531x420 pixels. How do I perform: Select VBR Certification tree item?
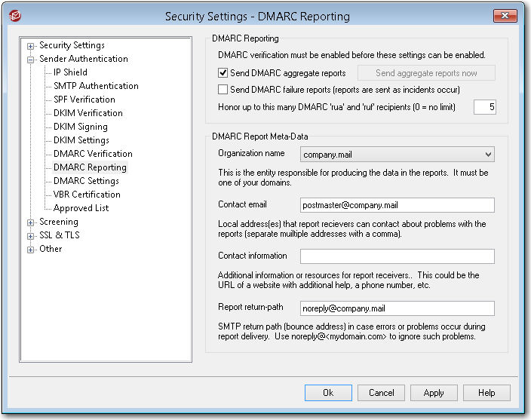87,195
